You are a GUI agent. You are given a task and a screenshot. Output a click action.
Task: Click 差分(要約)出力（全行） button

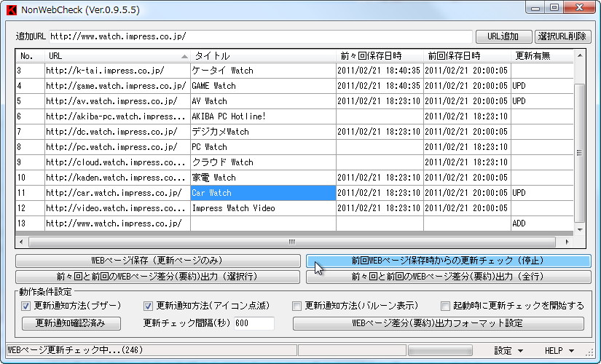449,277
